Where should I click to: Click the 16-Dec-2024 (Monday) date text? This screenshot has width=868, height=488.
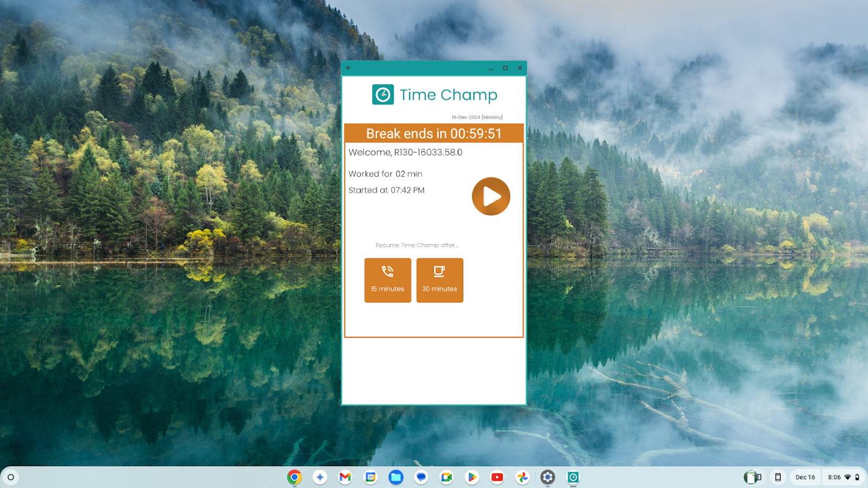(477, 117)
